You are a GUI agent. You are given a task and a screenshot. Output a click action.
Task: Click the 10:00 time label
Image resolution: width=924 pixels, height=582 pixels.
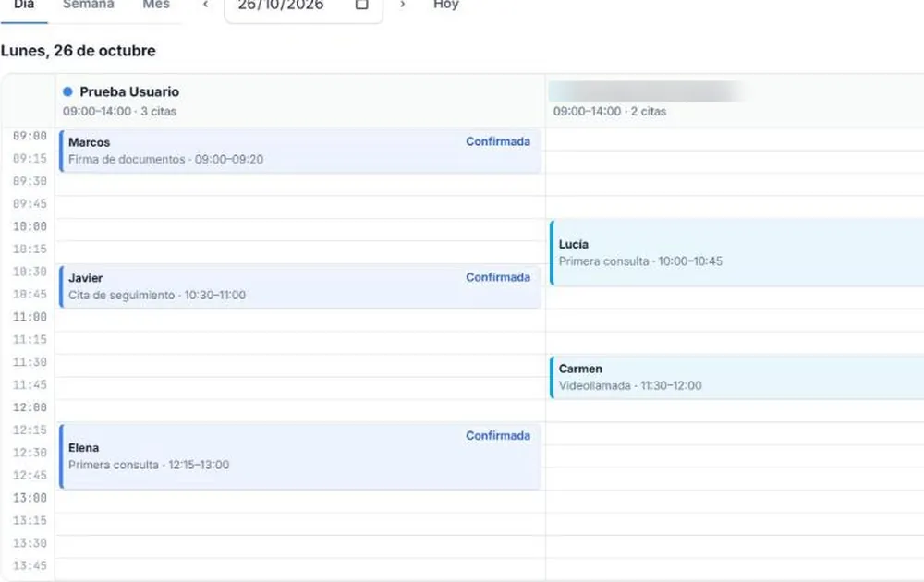30,226
